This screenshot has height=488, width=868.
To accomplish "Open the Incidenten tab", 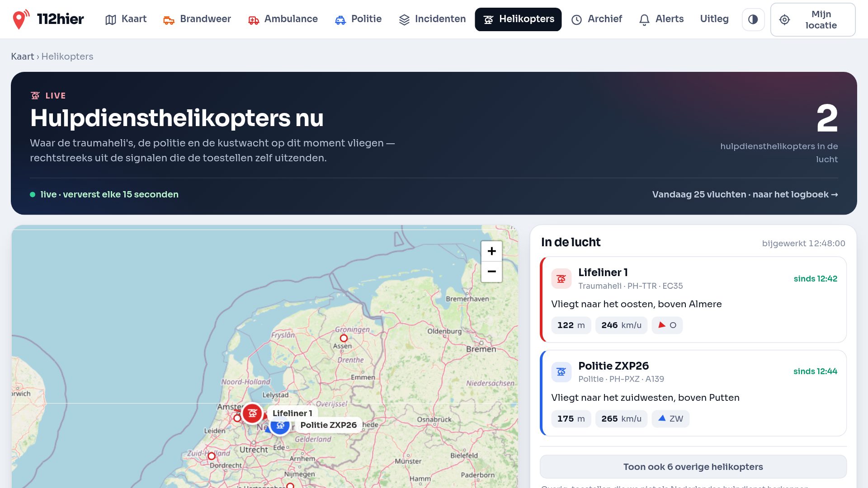I will (432, 19).
